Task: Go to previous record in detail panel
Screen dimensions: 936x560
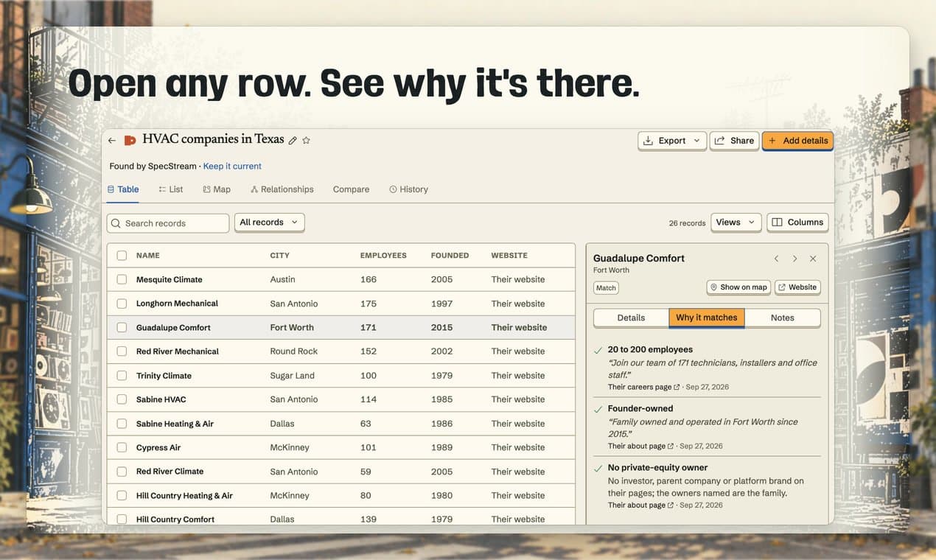Action: click(x=776, y=259)
